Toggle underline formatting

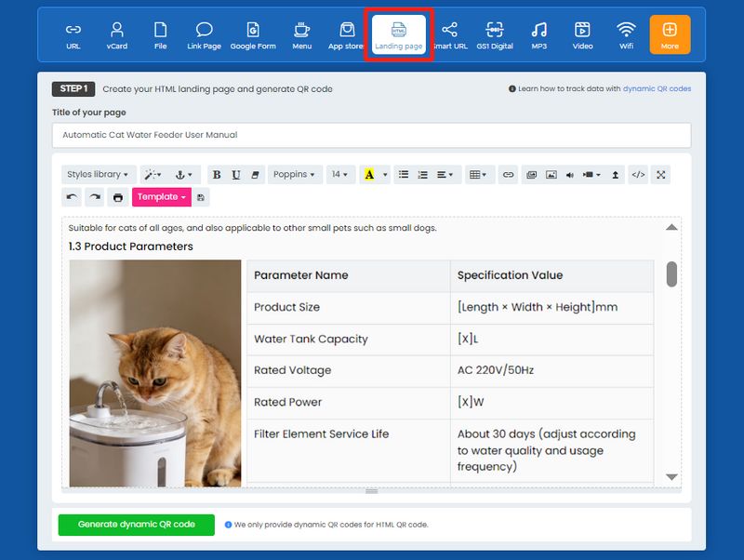pos(236,174)
